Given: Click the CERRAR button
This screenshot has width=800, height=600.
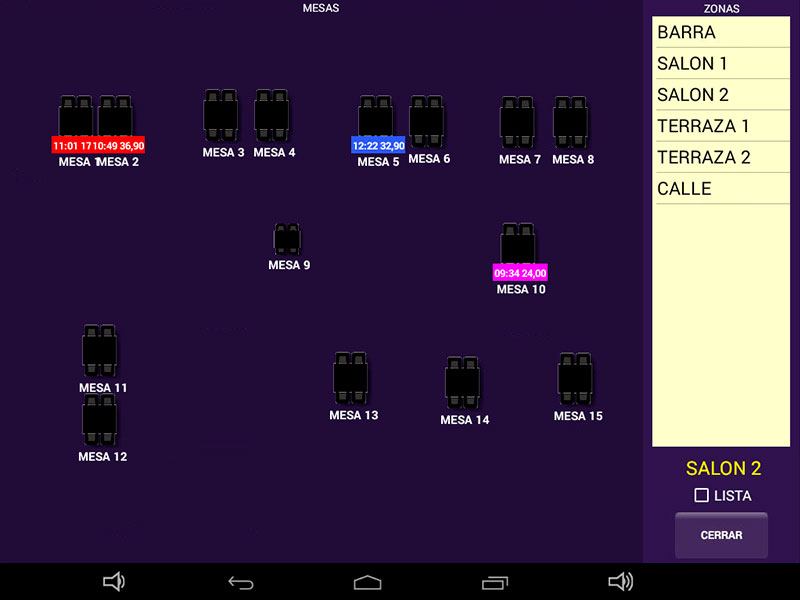Looking at the screenshot, I should coord(721,535).
